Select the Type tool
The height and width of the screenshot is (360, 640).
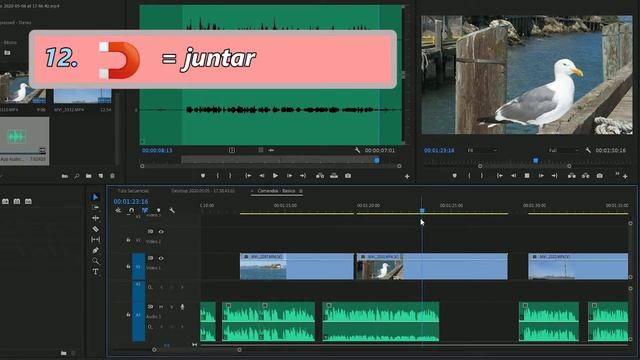(95, 272)
